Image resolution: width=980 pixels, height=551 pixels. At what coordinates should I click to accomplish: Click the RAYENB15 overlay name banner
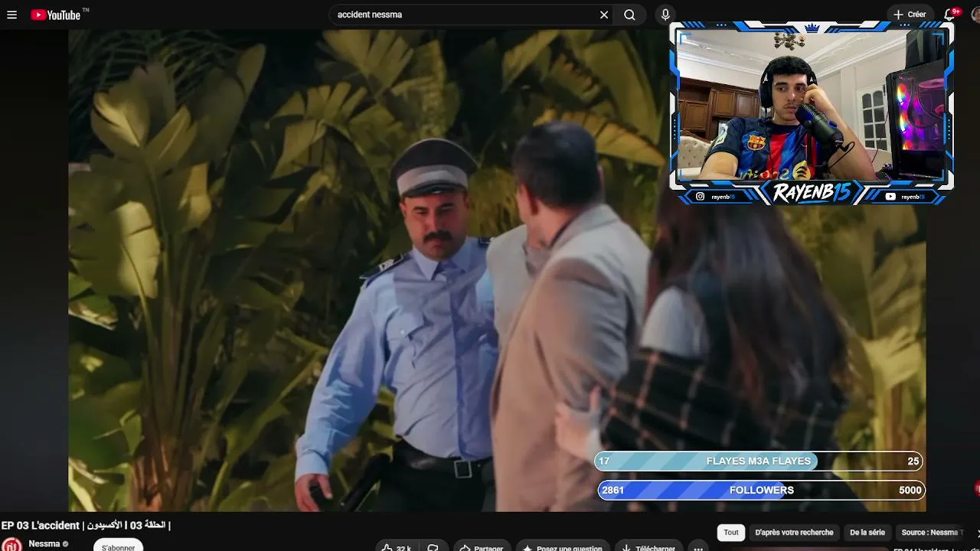click(x=812, y=193)
